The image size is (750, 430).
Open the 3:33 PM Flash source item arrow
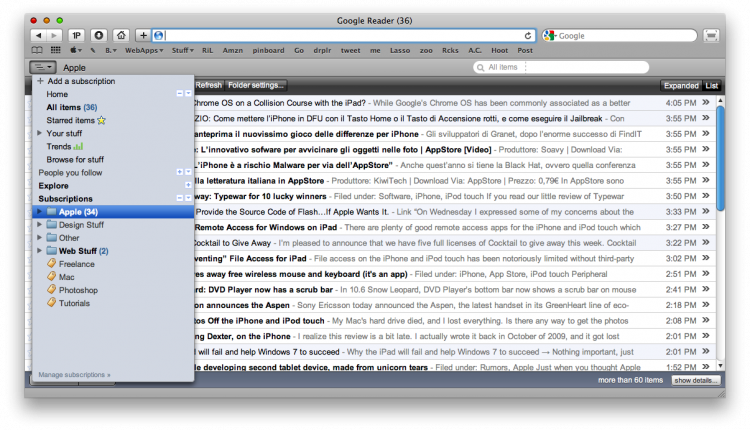coord(706,211)
